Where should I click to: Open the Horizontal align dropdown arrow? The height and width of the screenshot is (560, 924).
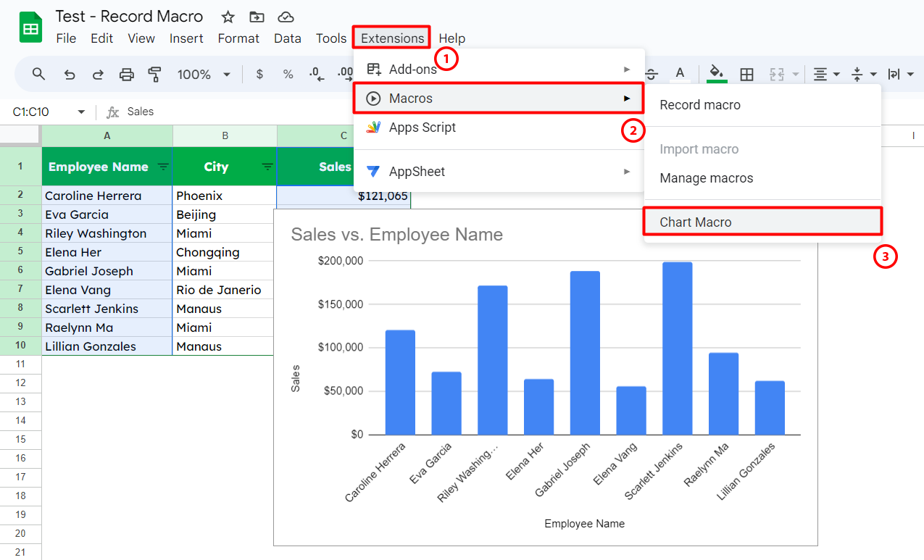click(837, 74)
